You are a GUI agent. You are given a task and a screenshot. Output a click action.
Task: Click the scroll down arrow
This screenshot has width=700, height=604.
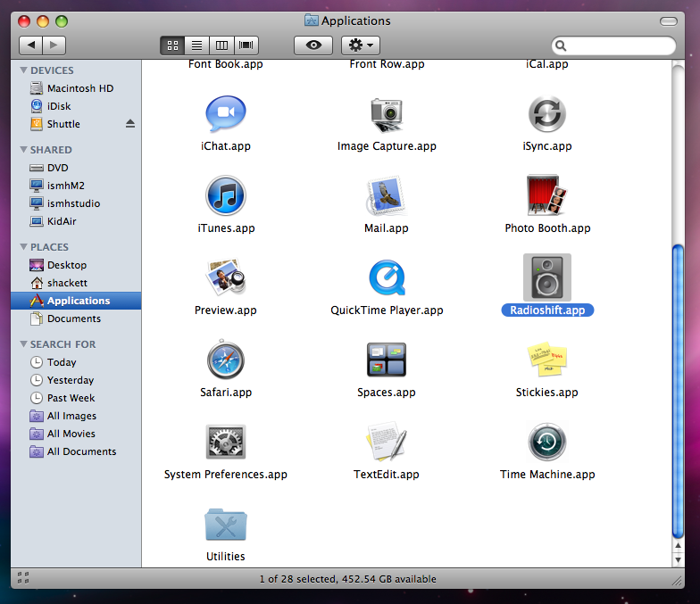[678, 559]
